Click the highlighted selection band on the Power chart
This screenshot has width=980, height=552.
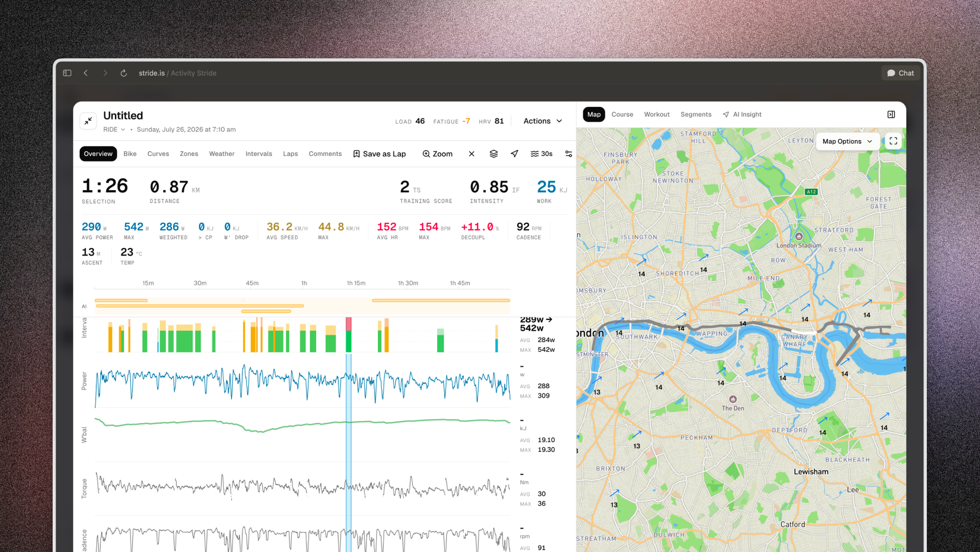(x=348, y=380)
